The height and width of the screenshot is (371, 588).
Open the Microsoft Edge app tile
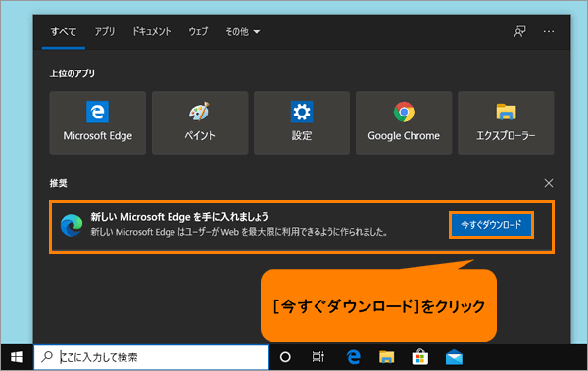97,122
